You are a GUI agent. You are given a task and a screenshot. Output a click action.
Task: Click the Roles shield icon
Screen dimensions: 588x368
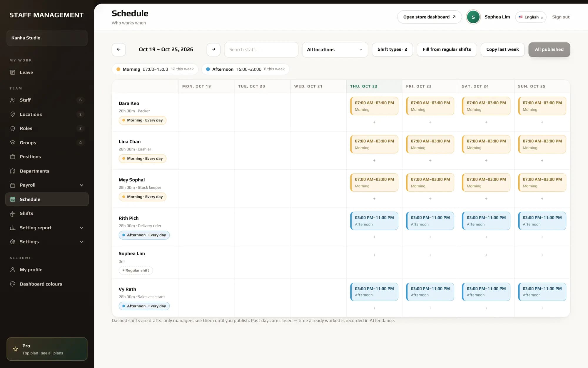tap(13, 128)
